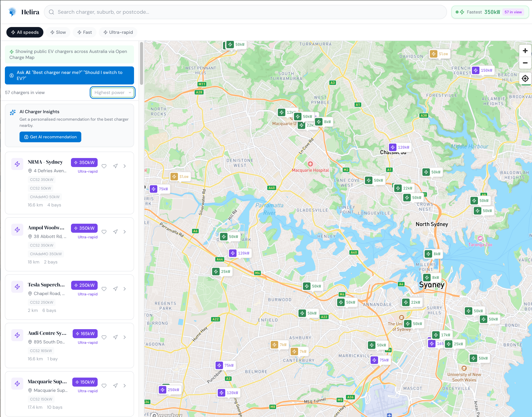
Task: Click the map zoom in plus button
Action: [525, 51]
